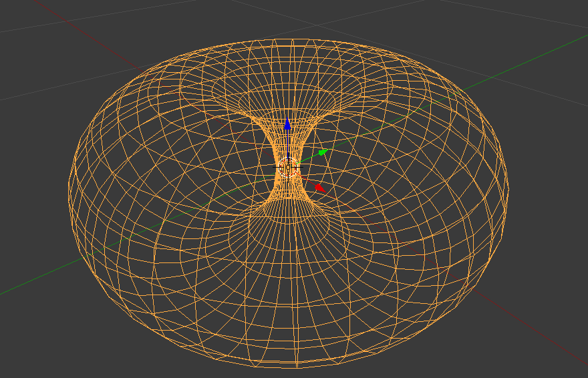Click the blue Z-axis gizmo arrow
Image resolution: width=588 pixels, height=378 pixels.
pyautogui.click(x=287, y=124)
